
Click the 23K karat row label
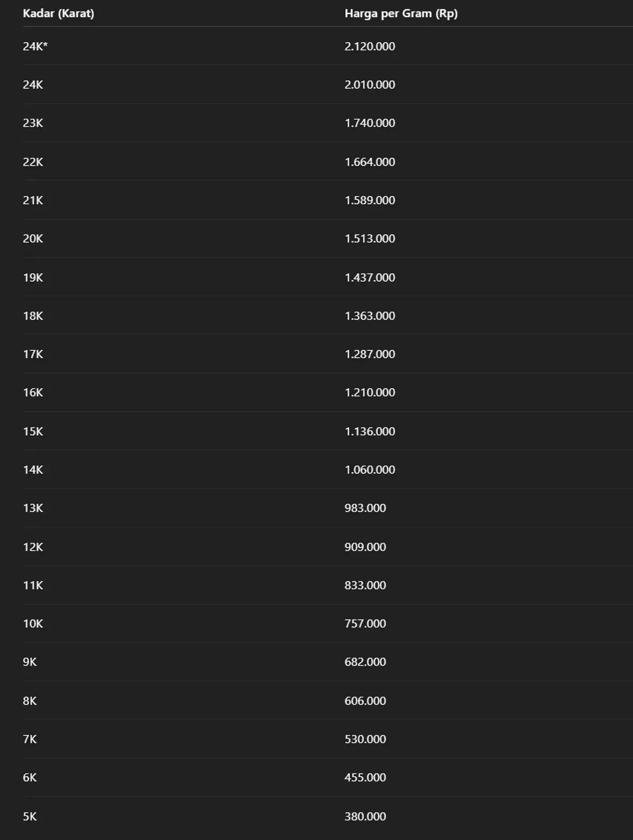pos(33,123)
